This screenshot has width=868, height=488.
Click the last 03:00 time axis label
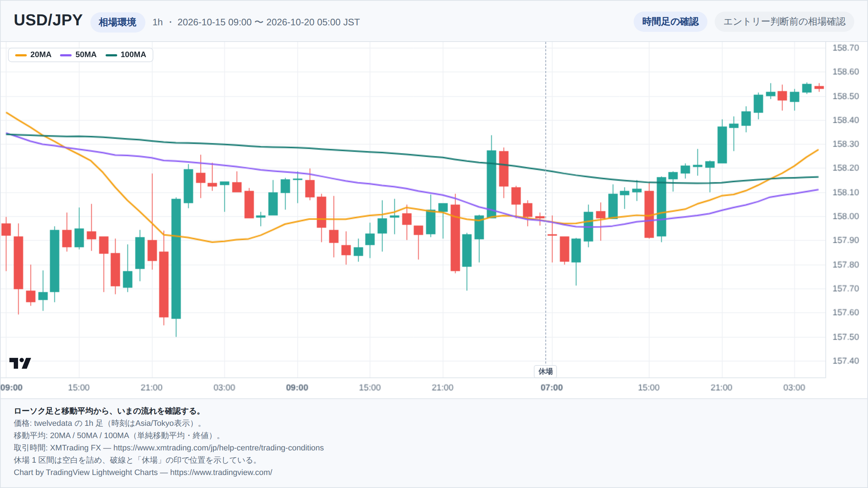click(794, 388)
